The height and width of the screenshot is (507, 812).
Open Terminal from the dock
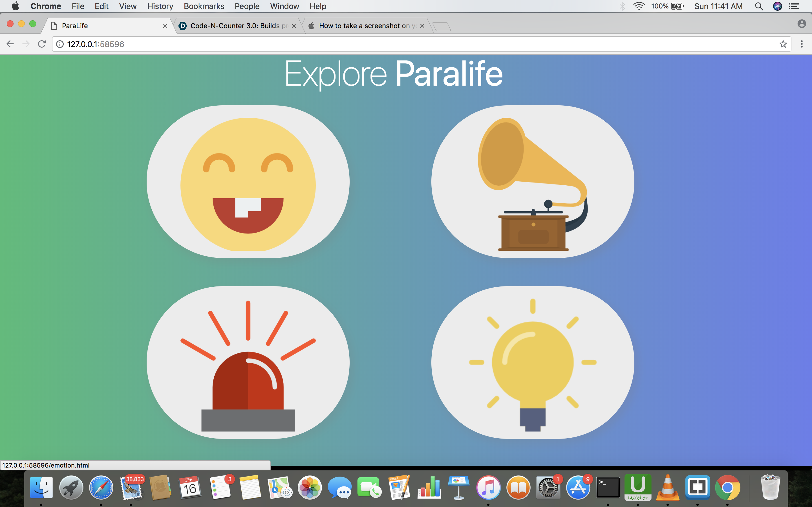click(x=608, y=488)
